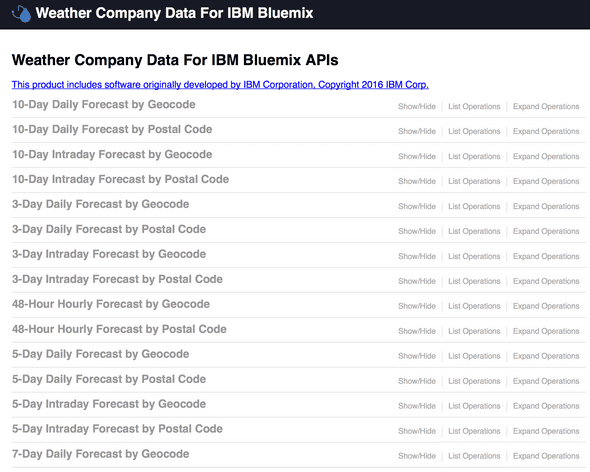This screenshot has height=472, width=590.
Task: Click the Weather Company Data For IBM Bluemix header title
Action: coord(174,13)
